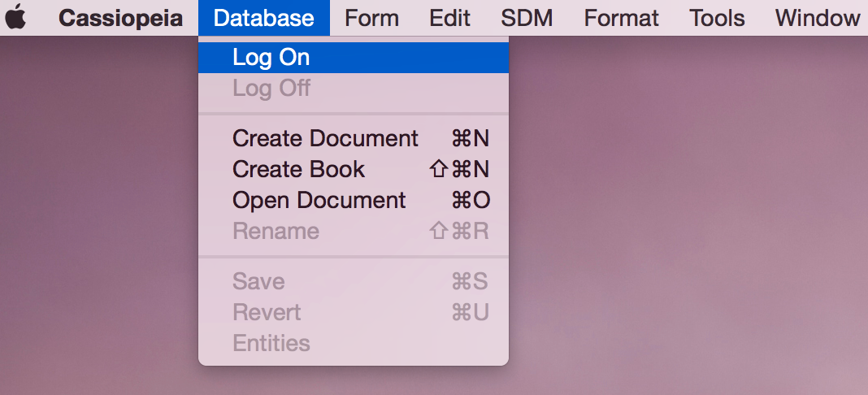Click the Revert menu entry
Viewport: 868px width, 395px height.
(354, 313)
